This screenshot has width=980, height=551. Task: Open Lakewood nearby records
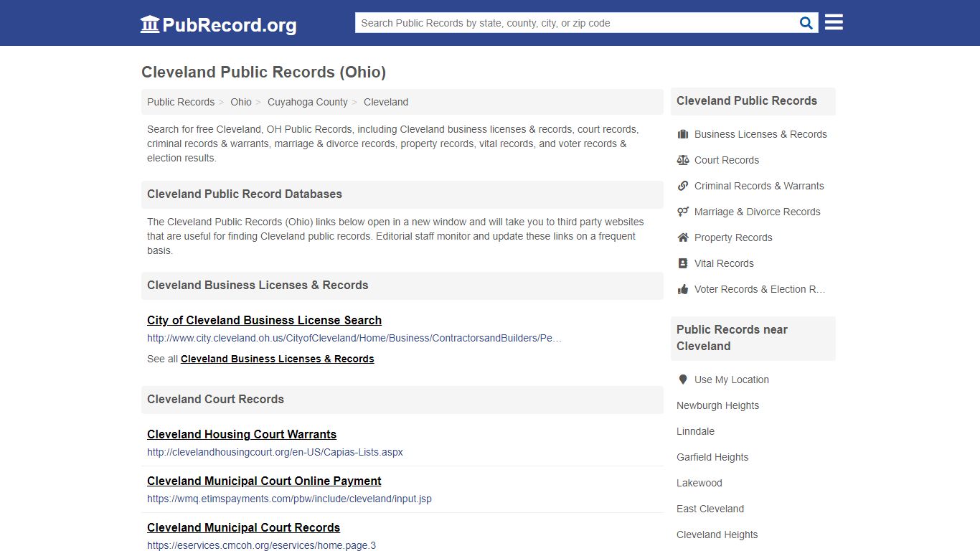(x=699, y=483)
